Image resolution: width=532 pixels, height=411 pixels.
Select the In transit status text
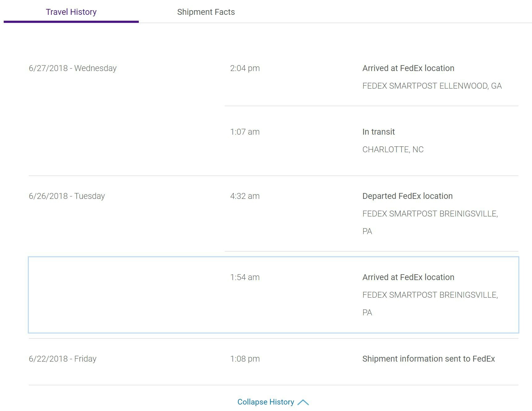point(378,132)
